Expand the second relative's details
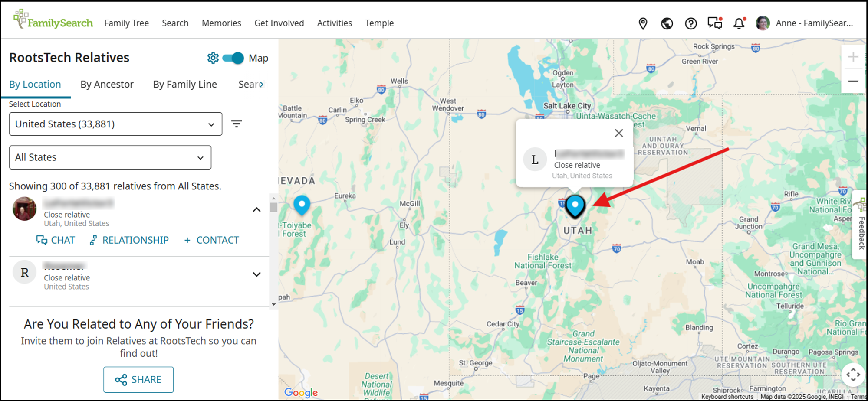868x401 pixels. pos(256,274)
